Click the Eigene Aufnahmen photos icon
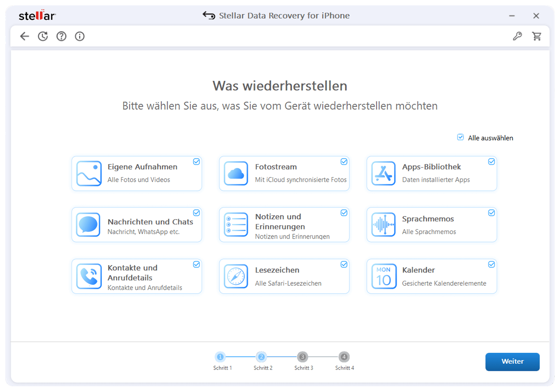The width and height of the screenshot is (559, 392). [x=89, y=173]
